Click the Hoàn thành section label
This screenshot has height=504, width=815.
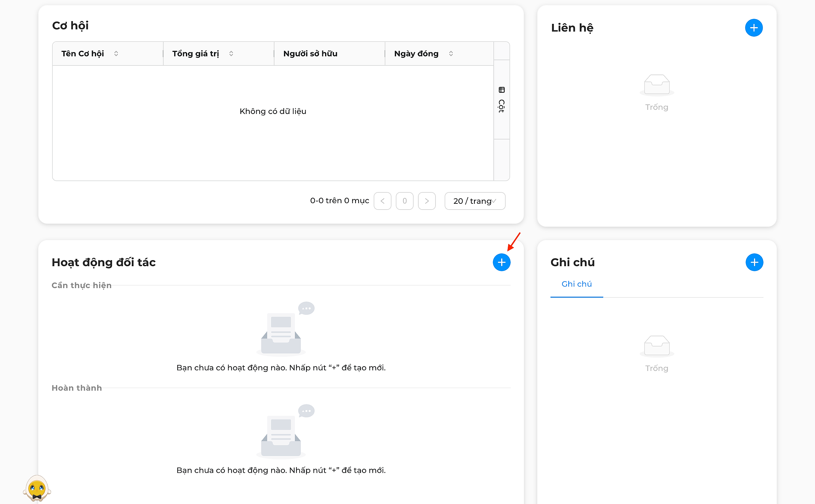[x=77, y=388]
